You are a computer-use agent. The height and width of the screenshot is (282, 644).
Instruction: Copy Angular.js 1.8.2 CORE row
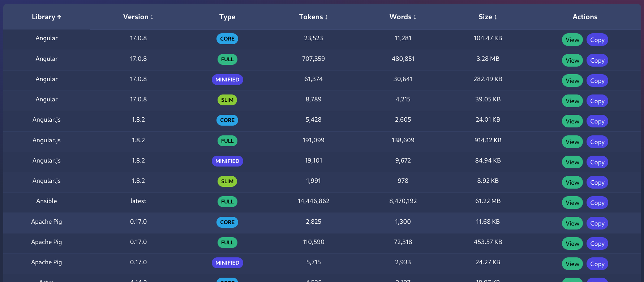point(597,121)
